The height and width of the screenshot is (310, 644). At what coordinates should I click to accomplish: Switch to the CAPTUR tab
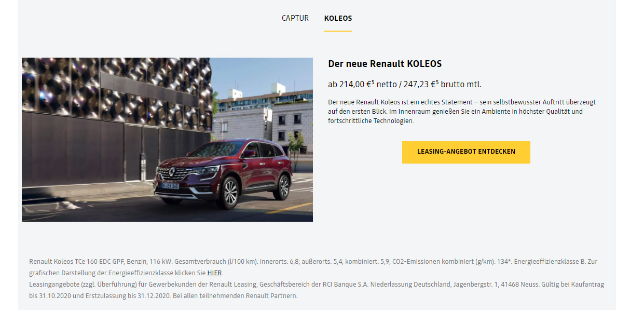click(295, 18)
